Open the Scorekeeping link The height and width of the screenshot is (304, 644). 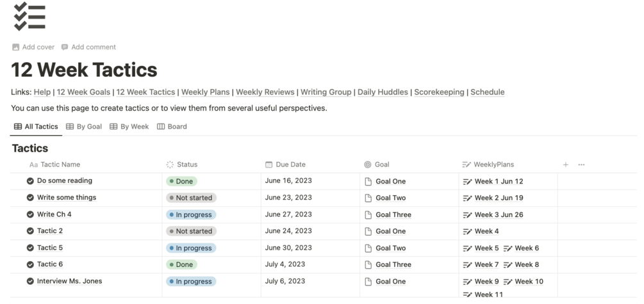[x=439, y=92]
